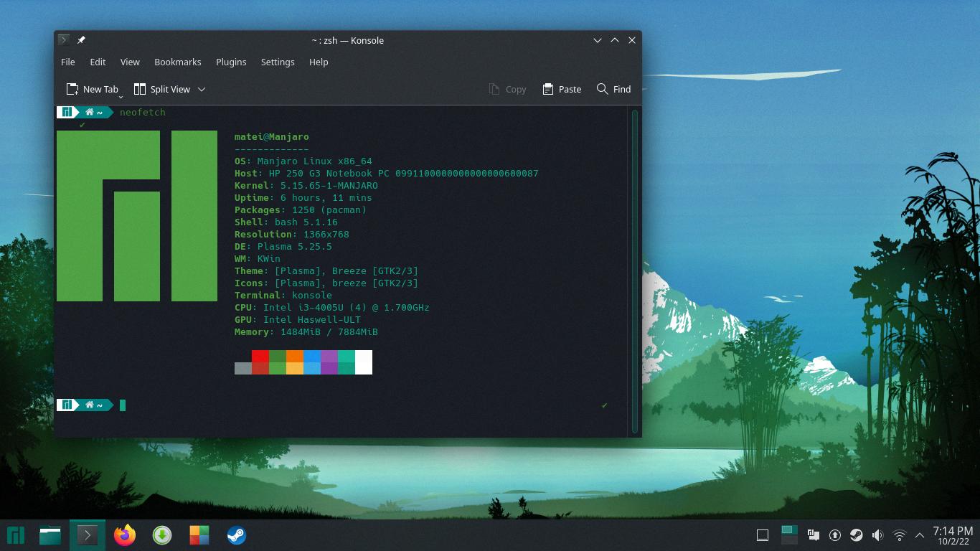Open the Plugins menu
This screenshot has width=980, height=551.
point(231,62)
